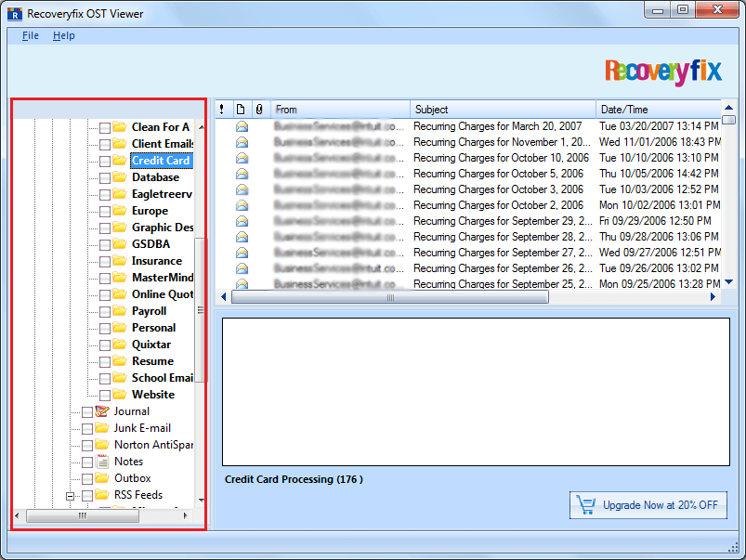The width and height of the screenshot is (746, 560).
Task: Click the folder tree scroll right arrow
Action: coord(186,515)
